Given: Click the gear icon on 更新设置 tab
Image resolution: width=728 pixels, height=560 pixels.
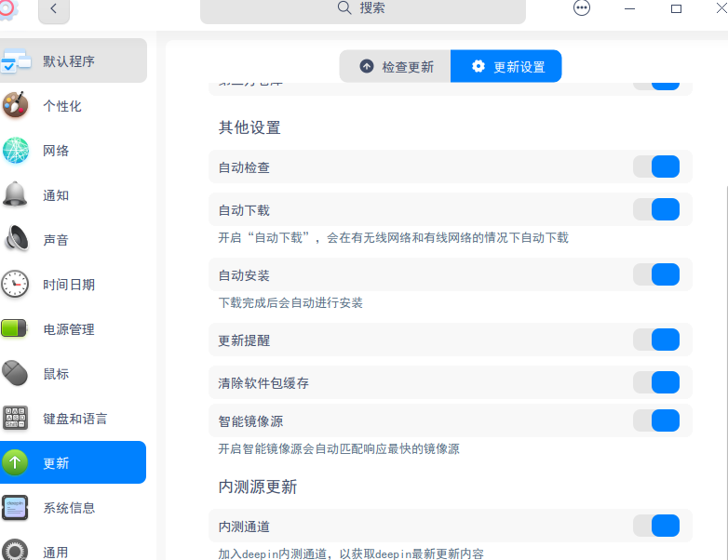Looking at the screenshot, I should pyautogui.click(x=479, y=66).
